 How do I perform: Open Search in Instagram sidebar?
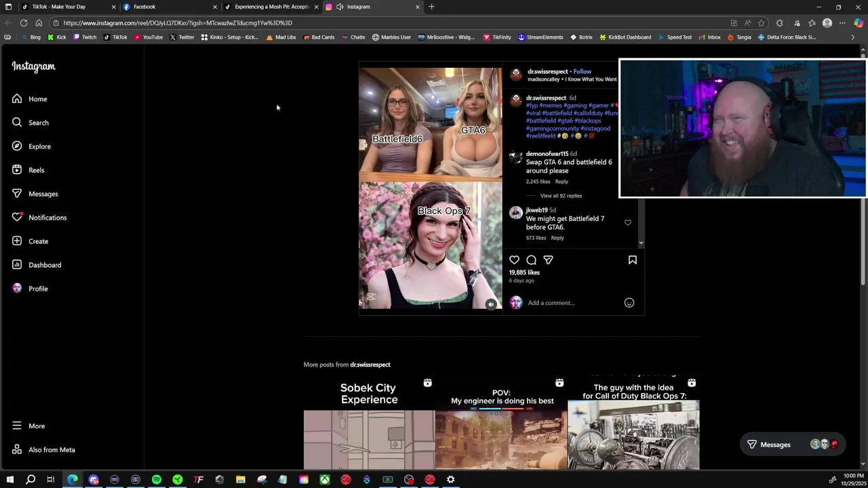[30, 123]
